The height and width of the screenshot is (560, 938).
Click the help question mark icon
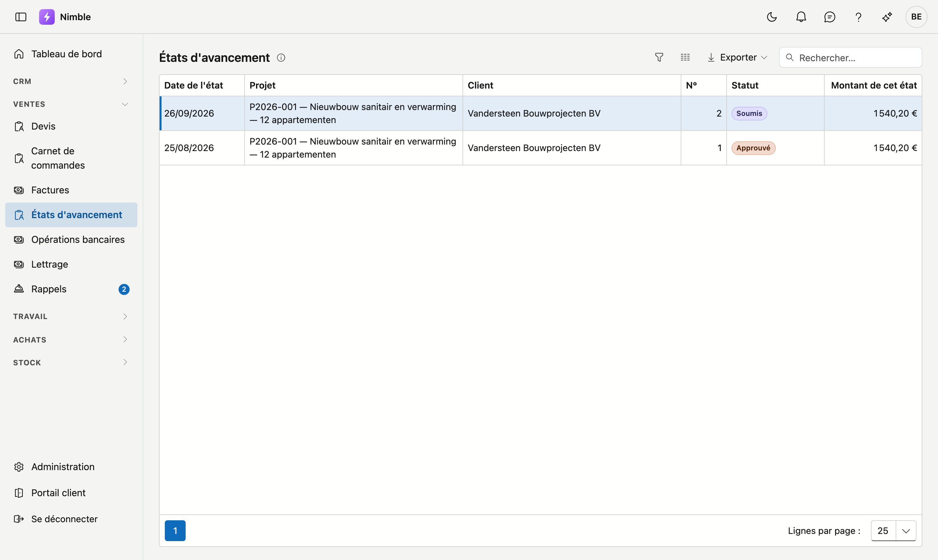pos(858,17)
